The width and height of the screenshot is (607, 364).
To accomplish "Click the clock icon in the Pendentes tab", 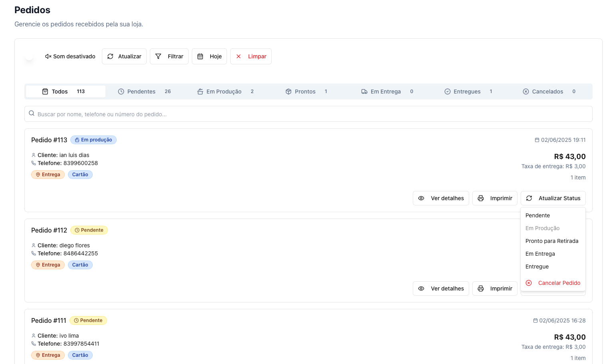I will (x=121, y=91).
